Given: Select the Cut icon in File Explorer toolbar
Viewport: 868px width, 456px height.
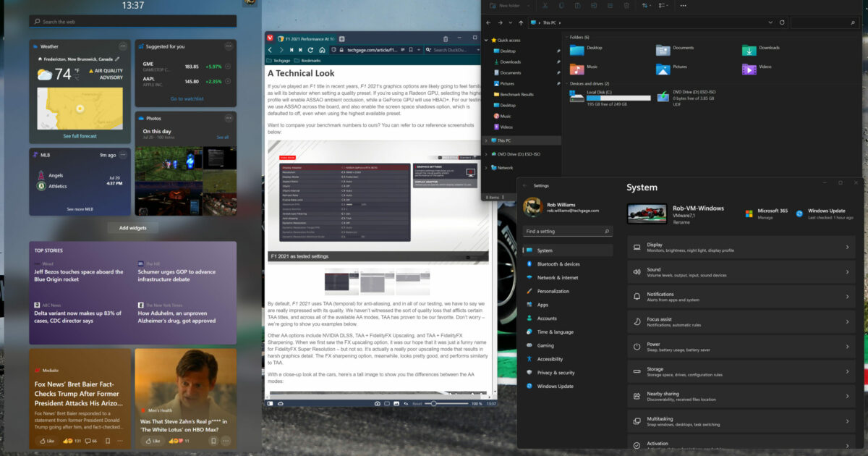Looking at the screenshot, I should point(544,6).
